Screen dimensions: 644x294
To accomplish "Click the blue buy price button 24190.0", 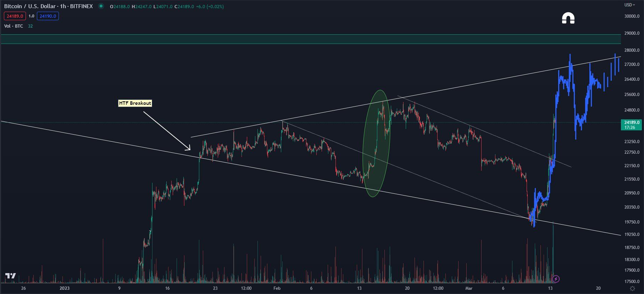I will coord(48,16).
